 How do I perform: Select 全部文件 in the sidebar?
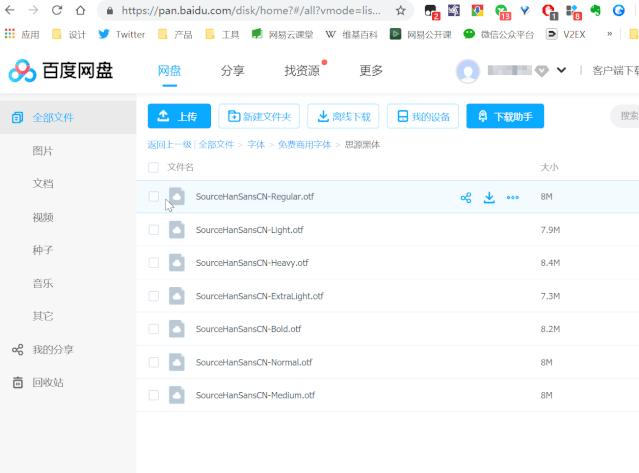coord(68,118)
